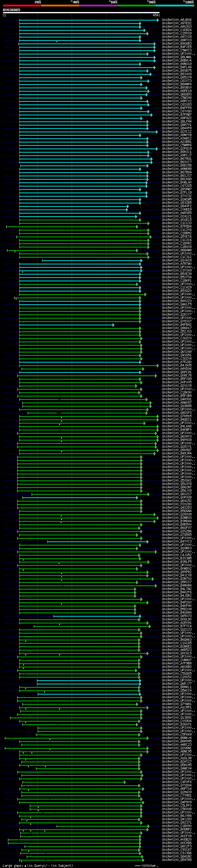This screenshot has height=868, width=197.
Task: Select label UniRef100_Q1W1W5
Action: point(177,200)
